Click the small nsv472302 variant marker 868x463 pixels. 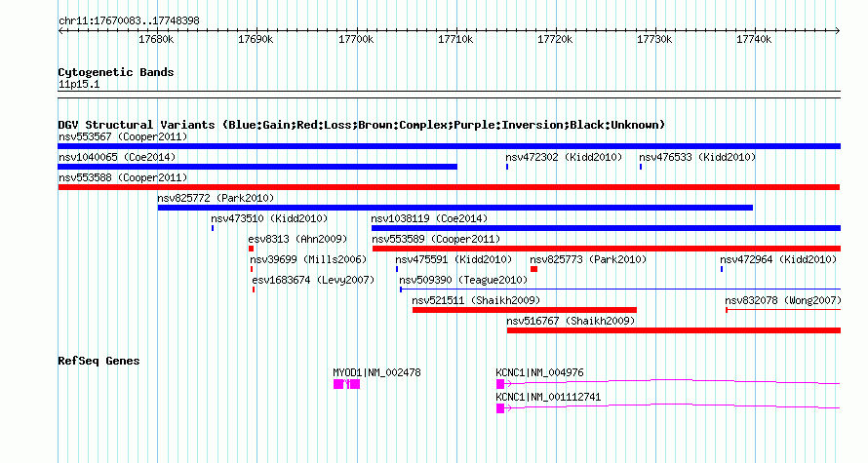click(507, 167)
